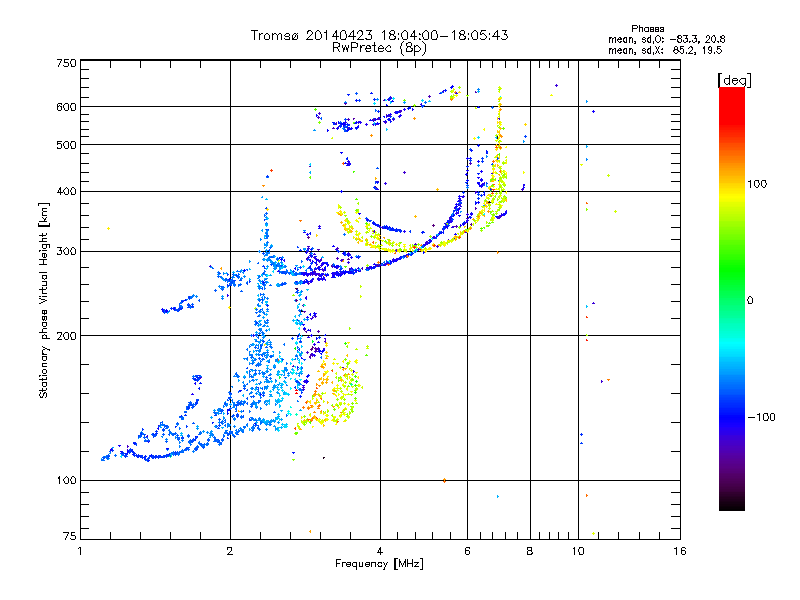This screenshot has height=600, width=800.
Task: Click the colorbar tick label '-100'
Action: coord(761,417)
